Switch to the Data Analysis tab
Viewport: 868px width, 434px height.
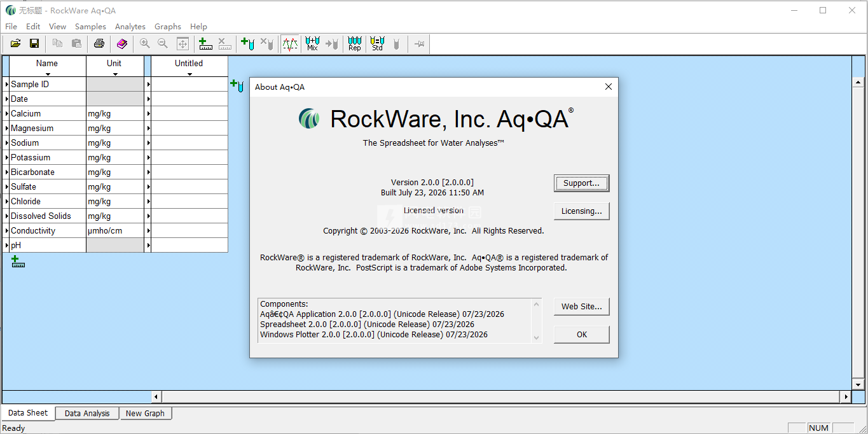point(87,414)
